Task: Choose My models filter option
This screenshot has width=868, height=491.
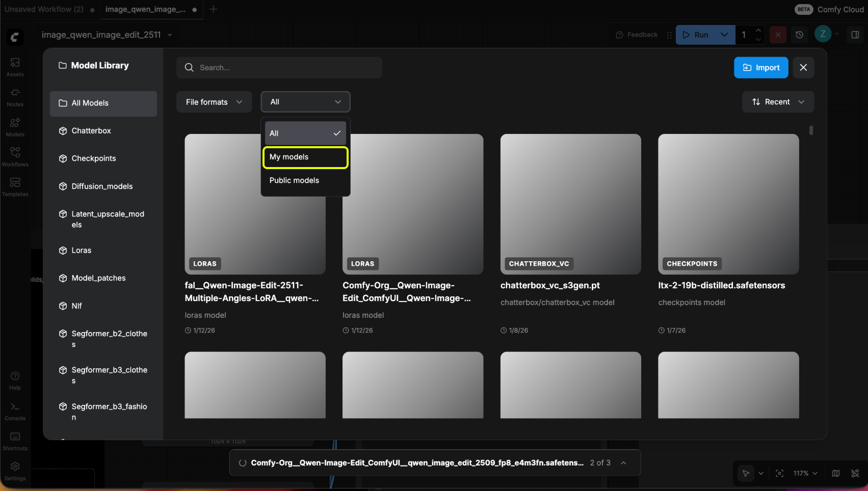Action: click(x=305, y=157)
